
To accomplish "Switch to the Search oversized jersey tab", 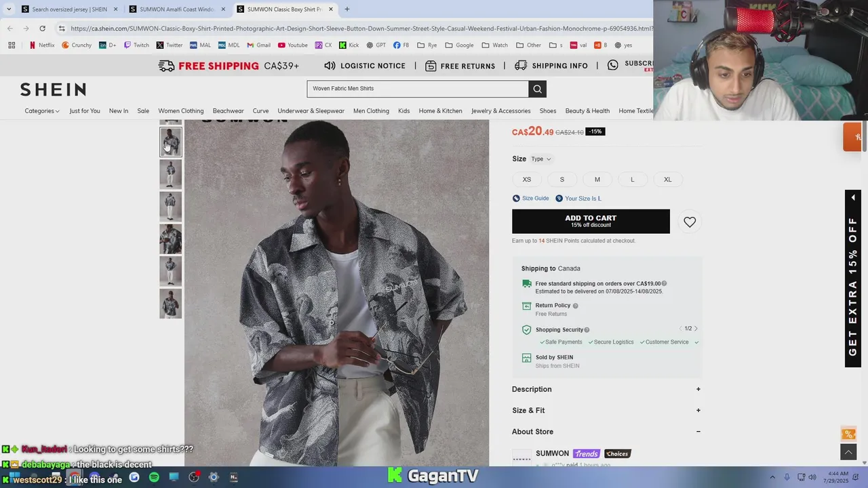I will (70, 9).
